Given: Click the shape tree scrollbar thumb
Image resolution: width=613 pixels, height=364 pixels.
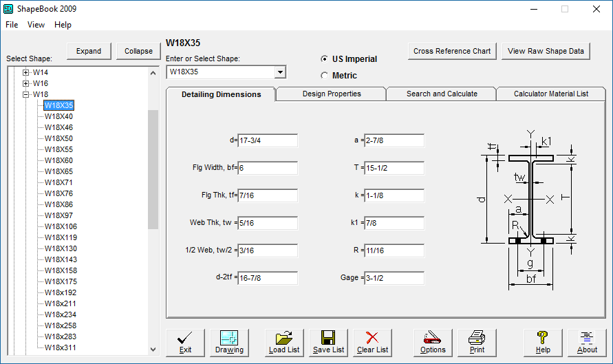Looking at the screenshot, I should (153, 169).
